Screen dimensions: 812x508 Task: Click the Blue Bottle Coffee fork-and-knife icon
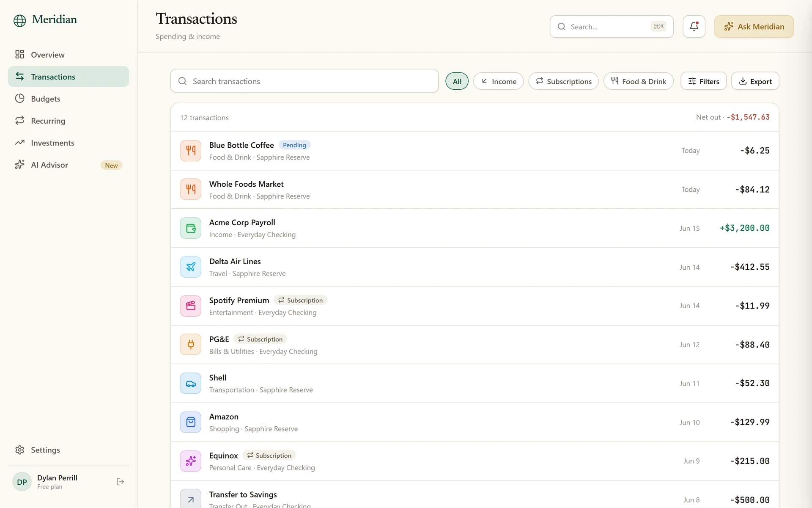[x=191, y=151]
